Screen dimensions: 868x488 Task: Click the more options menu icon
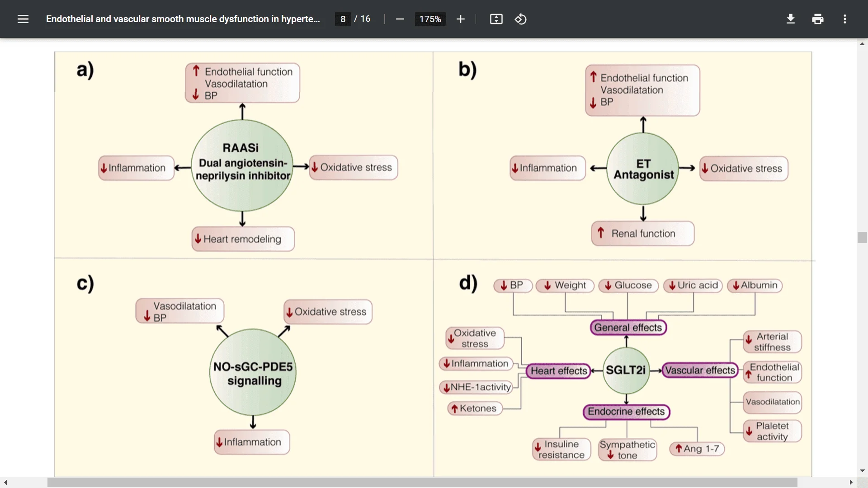click(x=845, y=19)
